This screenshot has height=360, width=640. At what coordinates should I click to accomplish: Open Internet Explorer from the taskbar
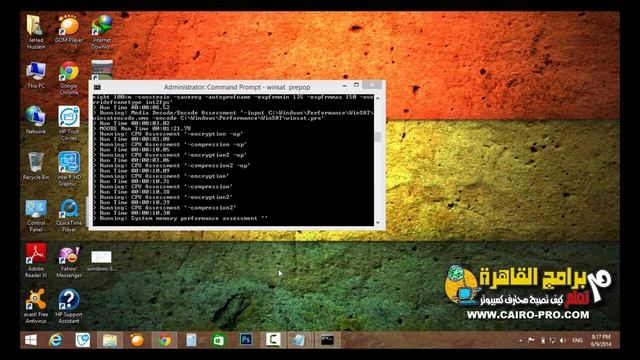[56, 340]
